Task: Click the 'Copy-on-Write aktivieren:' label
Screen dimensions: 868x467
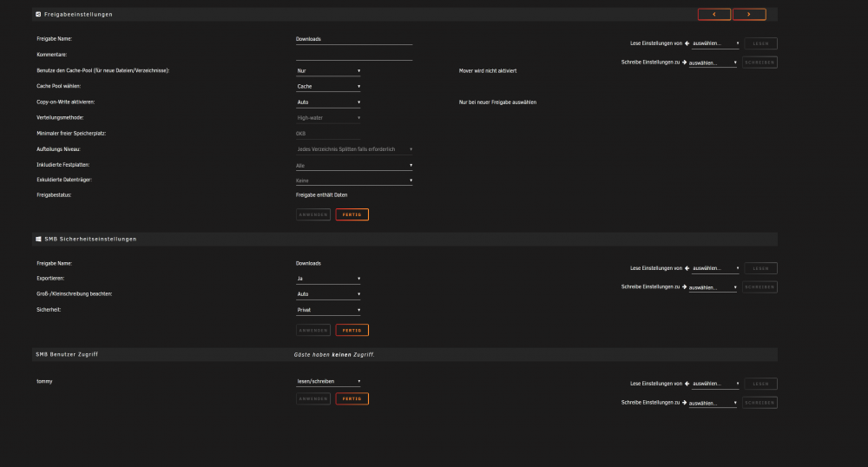Action: coord(65,102)
